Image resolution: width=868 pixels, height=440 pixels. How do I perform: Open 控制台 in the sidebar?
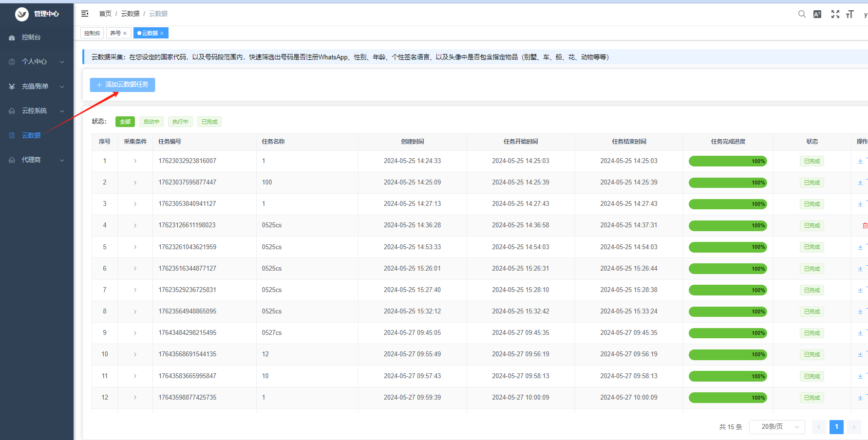[x=37, y=37]
